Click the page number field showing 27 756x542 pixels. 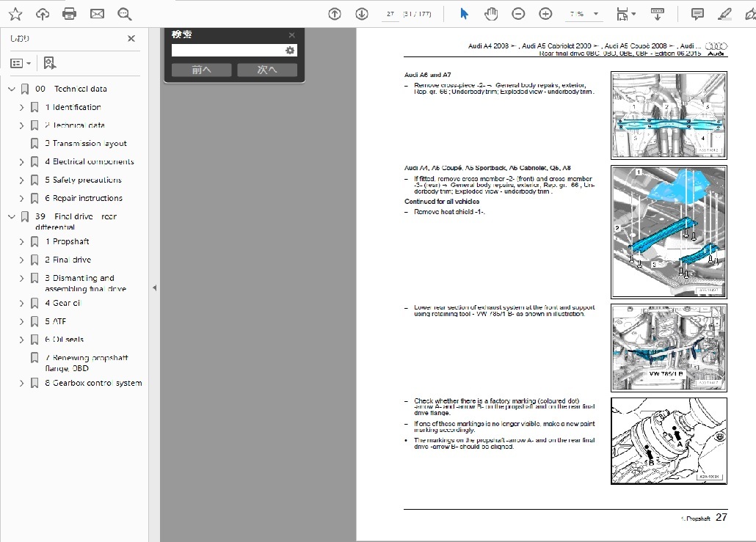click(x=390, y=14)
